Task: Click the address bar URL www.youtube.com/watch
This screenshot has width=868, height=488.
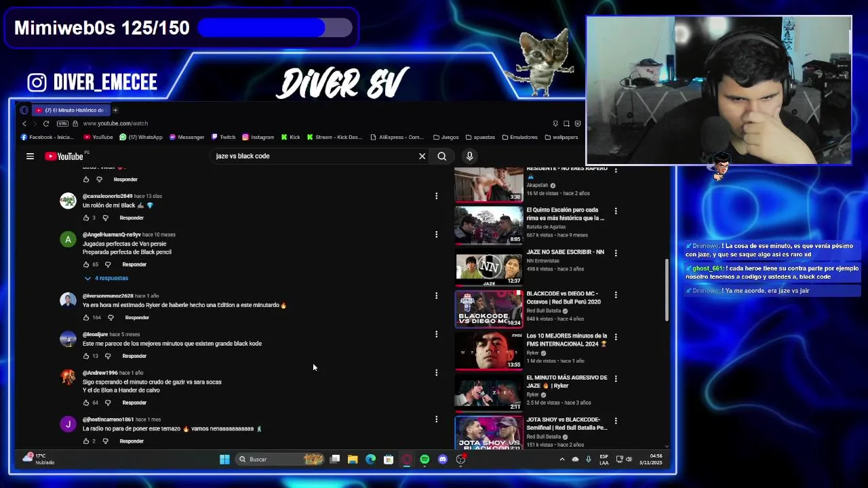Action: pos(115,123)
